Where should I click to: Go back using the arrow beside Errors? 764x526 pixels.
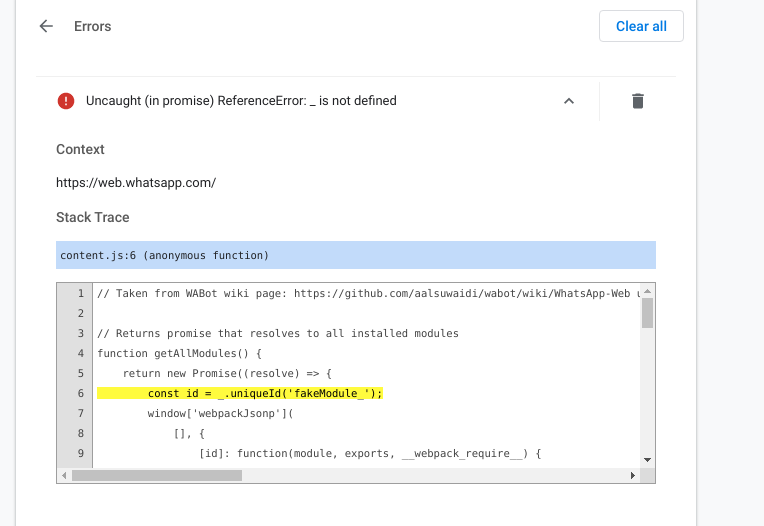pyautogui.click(x=46, y=26)
